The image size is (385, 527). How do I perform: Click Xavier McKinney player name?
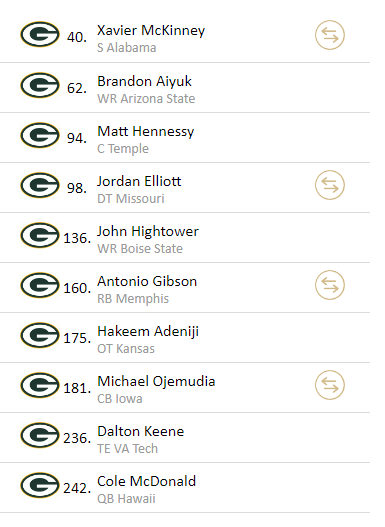pos(151,31)
